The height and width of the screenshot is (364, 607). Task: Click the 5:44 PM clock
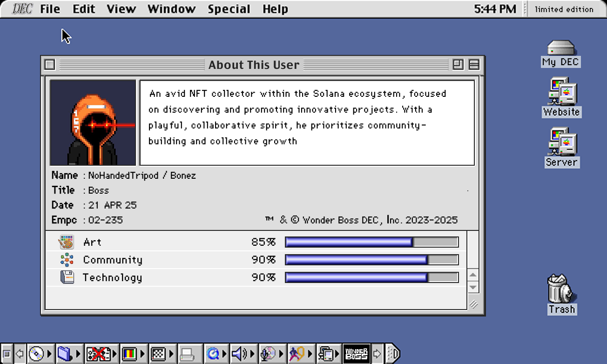point(495,9)
